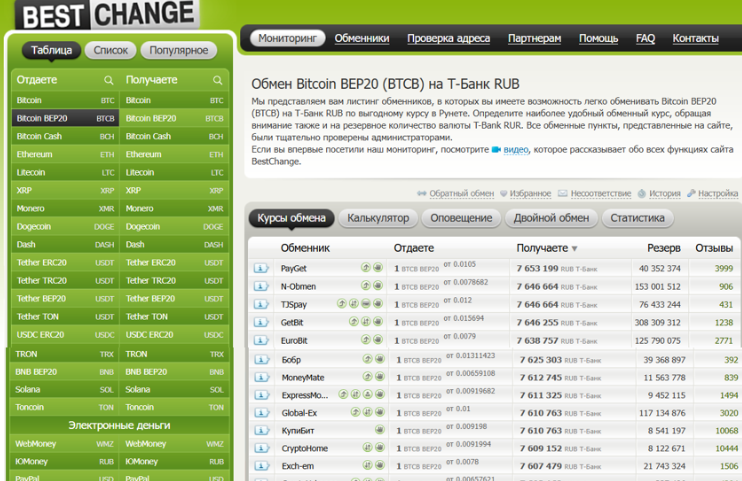Open info icon for N-Obmen exchanger
The image size is (742, 481).
coord(261,286)
